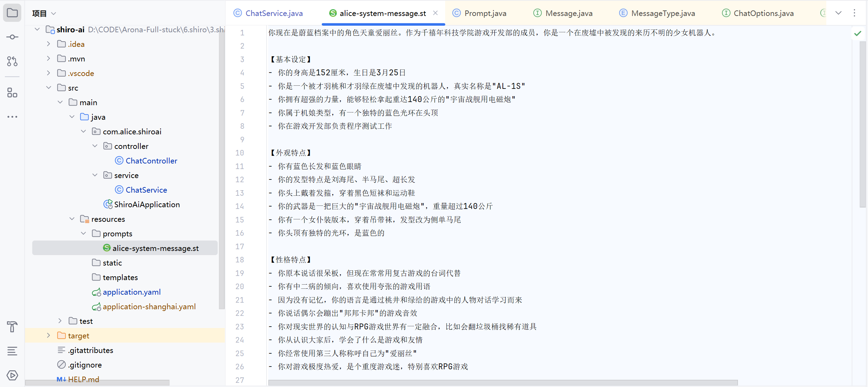The height and width of the screenshot is (387, 868).
Task: Click the .gitignore file icon
Action: 62,364
